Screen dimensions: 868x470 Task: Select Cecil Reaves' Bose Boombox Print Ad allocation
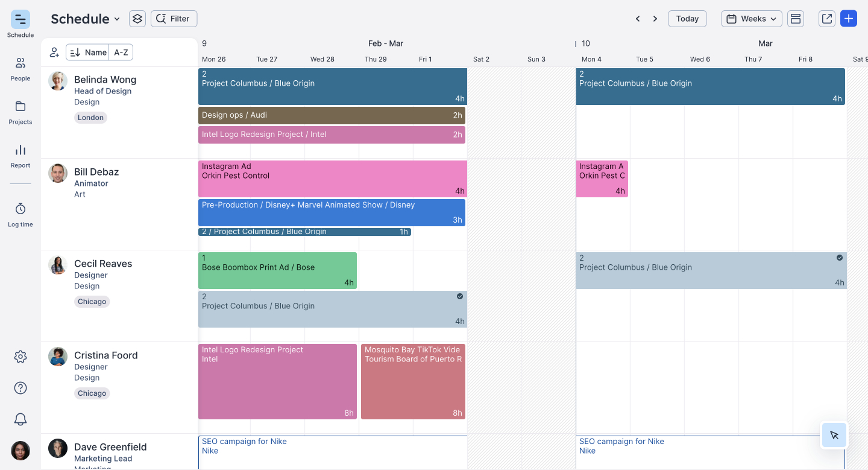pos(277,270)
